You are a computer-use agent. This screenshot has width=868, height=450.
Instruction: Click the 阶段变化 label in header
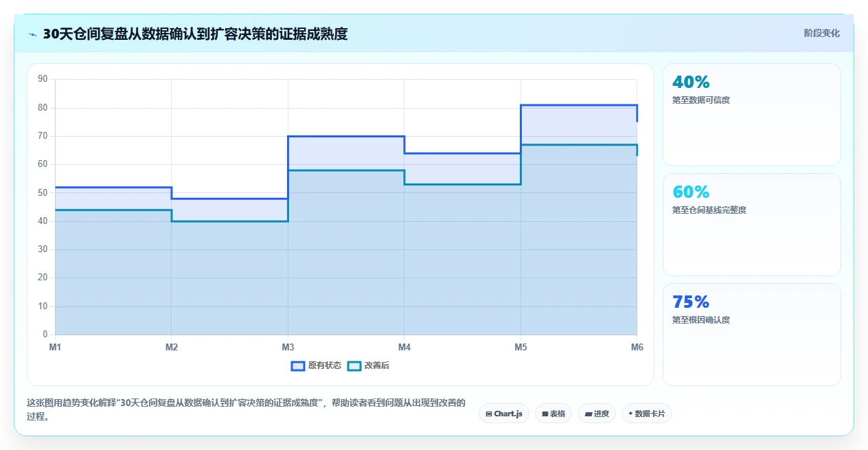pos(821,33)
